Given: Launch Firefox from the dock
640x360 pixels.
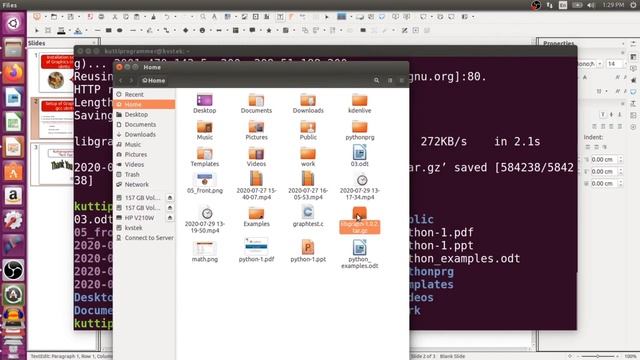Looking at the screenshot, I should point(13,73).
